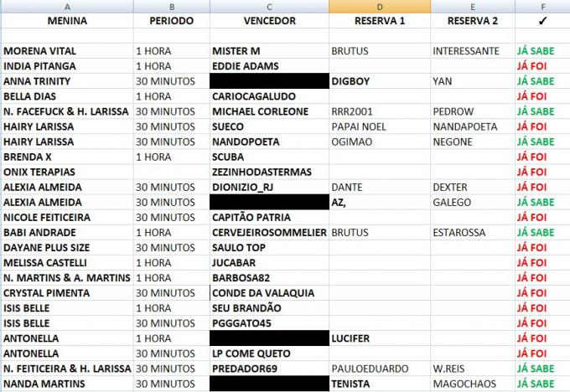Select the MORENA VITAL cell

67,51
